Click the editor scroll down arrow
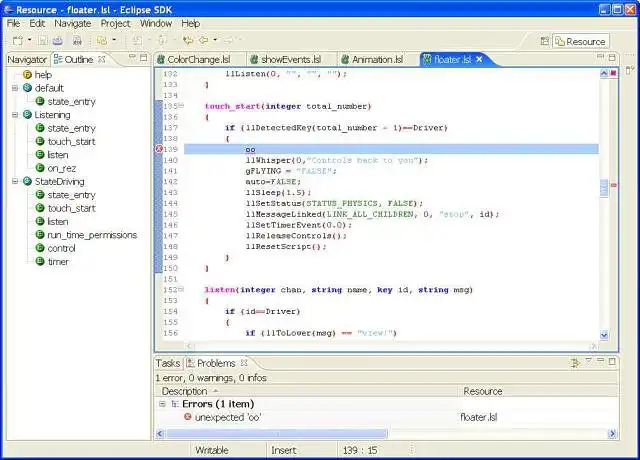 pos(604,335)
